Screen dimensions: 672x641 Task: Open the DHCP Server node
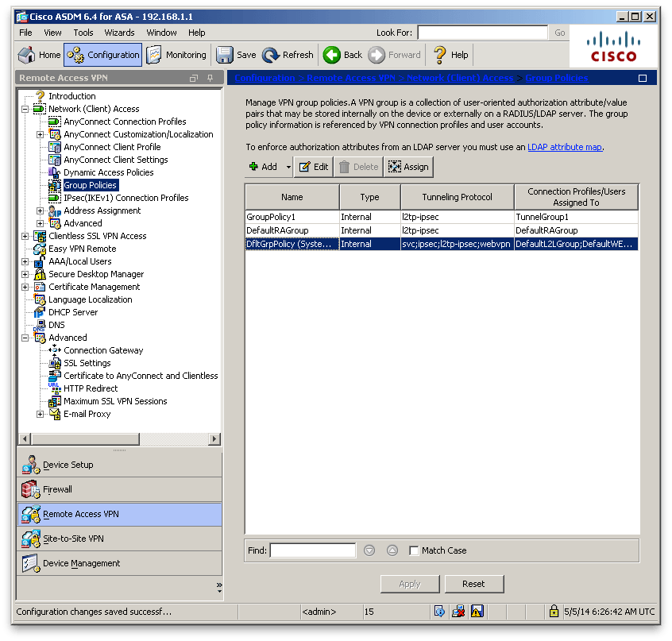73,312
